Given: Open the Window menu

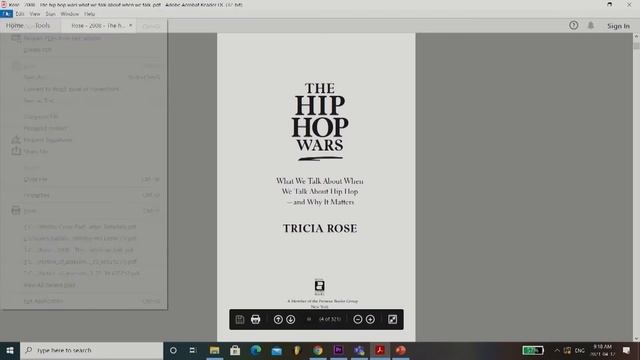Looking at the screenshot, I should tap(70, 14).
